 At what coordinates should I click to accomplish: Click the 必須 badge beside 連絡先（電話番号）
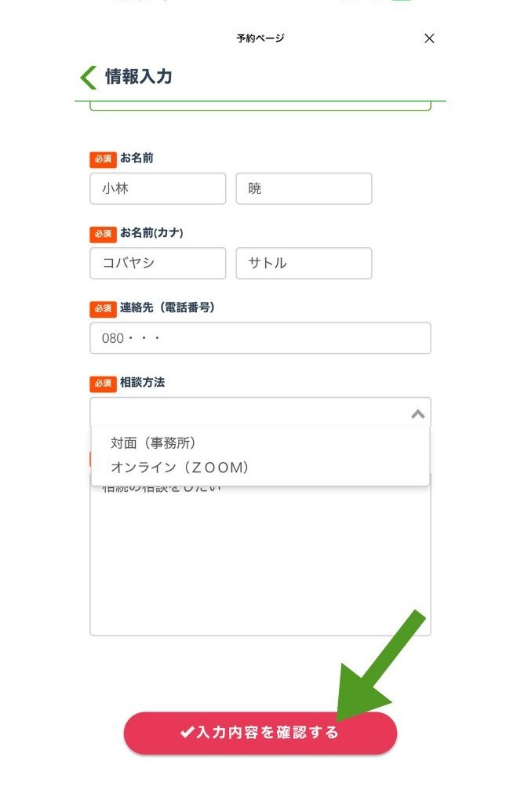tap(103, 308)
